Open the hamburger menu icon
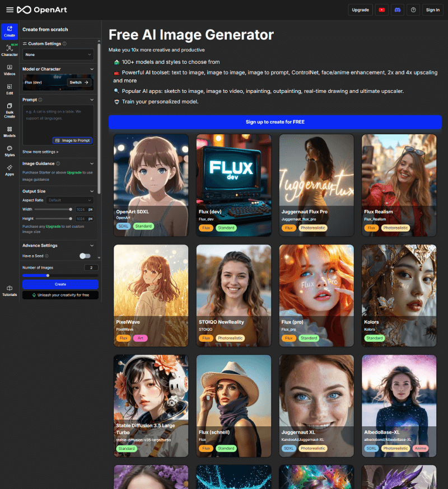The width and height of the screenshot is (448, 489). point(10,10)
